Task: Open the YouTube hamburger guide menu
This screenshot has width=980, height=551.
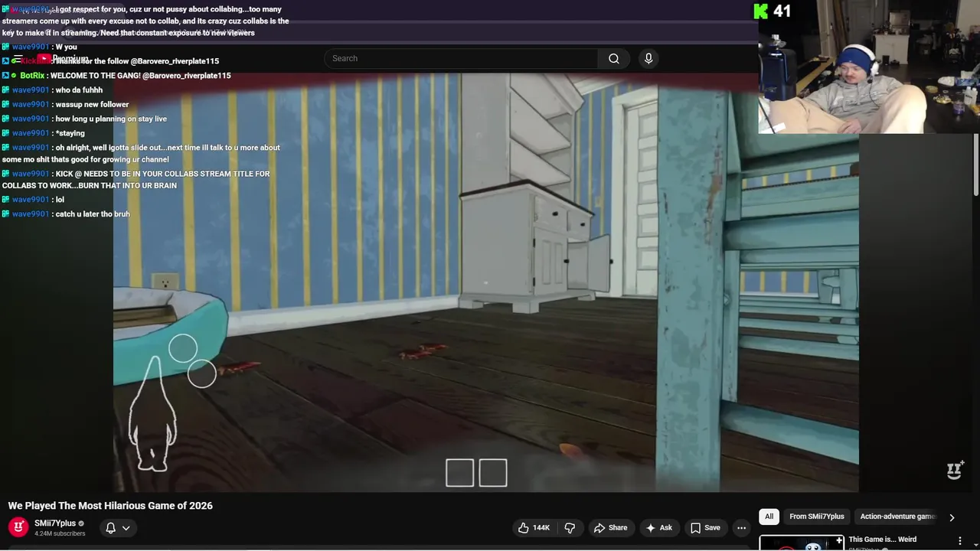Action: pos(17,59)
